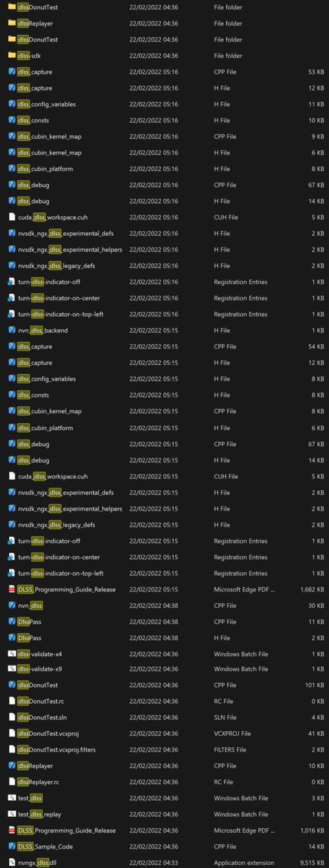This screenshot has width=329, height=868.
Task: Select the nvn_dlss 30 KB CPP file
Action: [164, 605]
